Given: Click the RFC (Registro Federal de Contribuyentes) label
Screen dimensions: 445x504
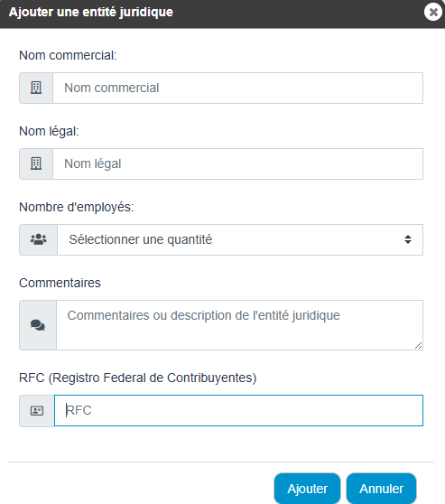Looking at the screenshot, I should pyautogui.click(x=138, y=378).
